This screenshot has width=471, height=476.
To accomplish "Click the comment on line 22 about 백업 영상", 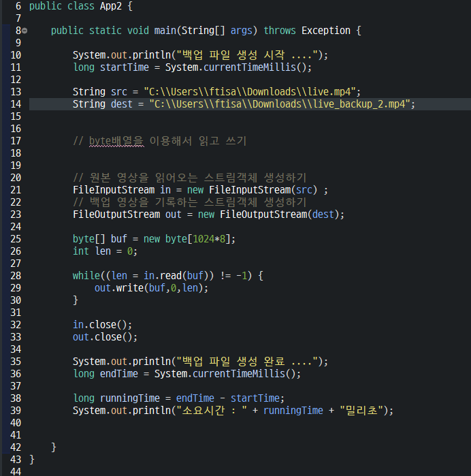I will coord(190,202).
